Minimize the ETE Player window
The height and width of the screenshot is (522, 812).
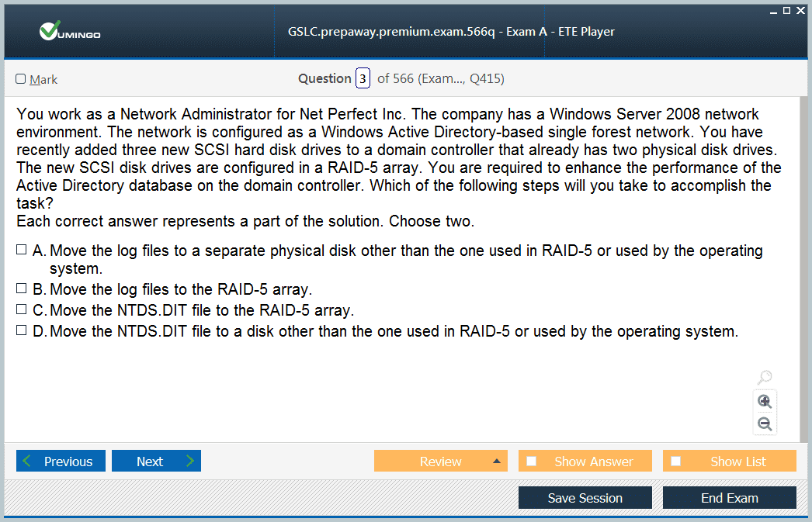(773, 11)
